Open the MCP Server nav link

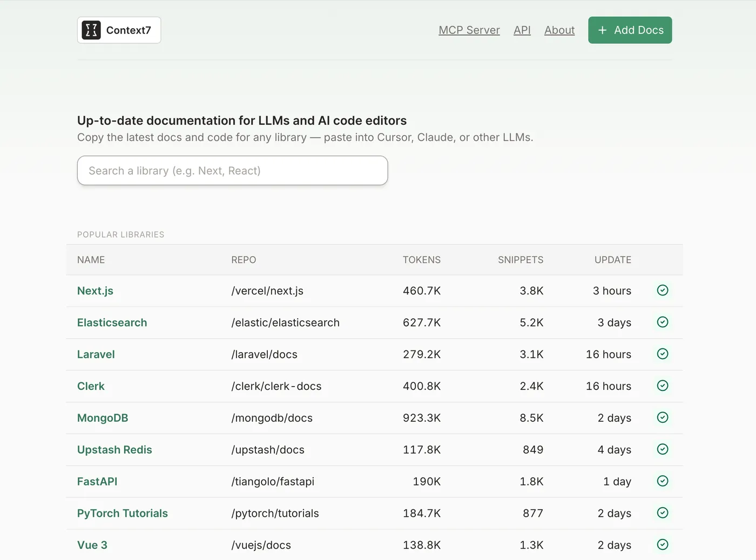click(469, 30)
